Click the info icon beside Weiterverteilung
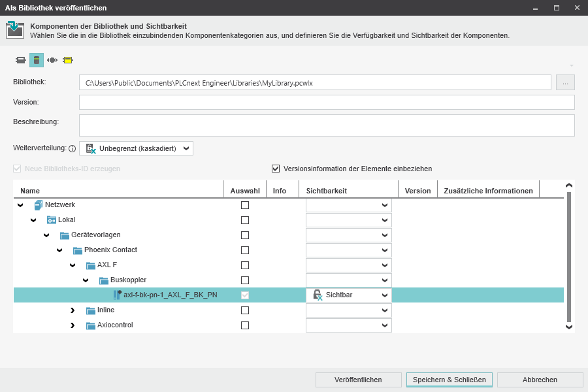This screenshot has height=392, width=588. pos(73,149)
